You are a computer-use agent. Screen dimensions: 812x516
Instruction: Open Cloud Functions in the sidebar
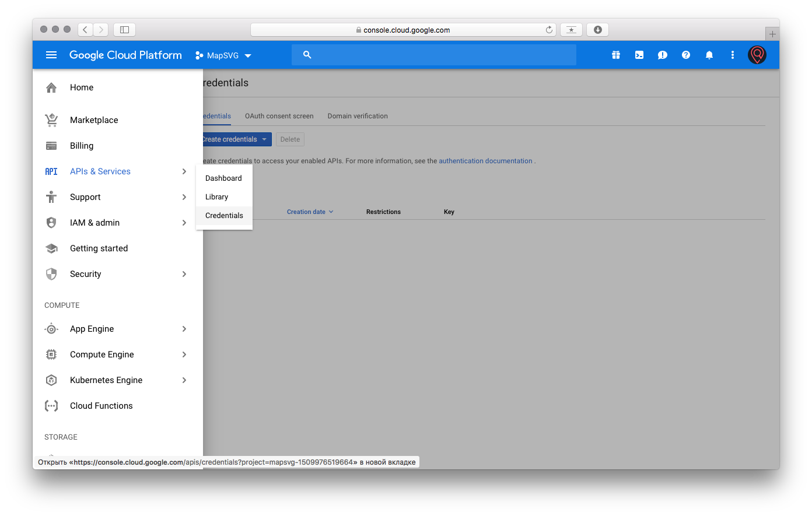118,406
